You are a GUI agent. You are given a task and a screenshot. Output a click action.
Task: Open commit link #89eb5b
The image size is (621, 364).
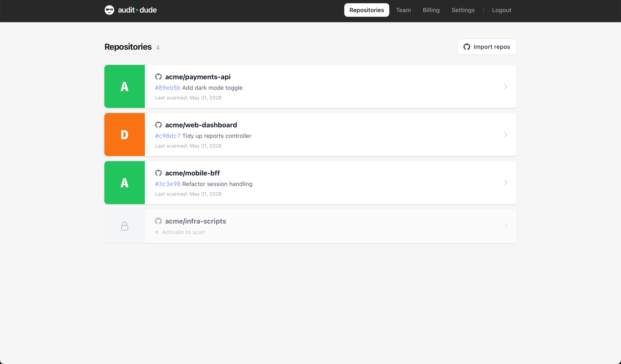(x=168, y=88)
